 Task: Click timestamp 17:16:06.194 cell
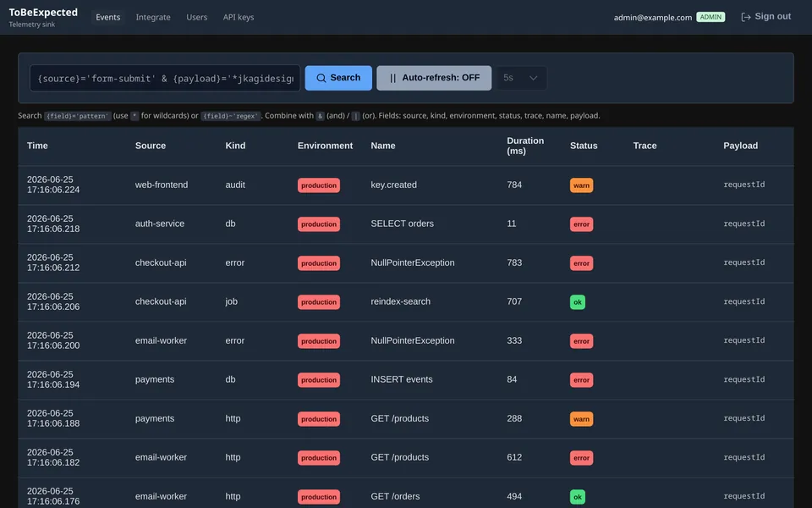coord(53,379)
